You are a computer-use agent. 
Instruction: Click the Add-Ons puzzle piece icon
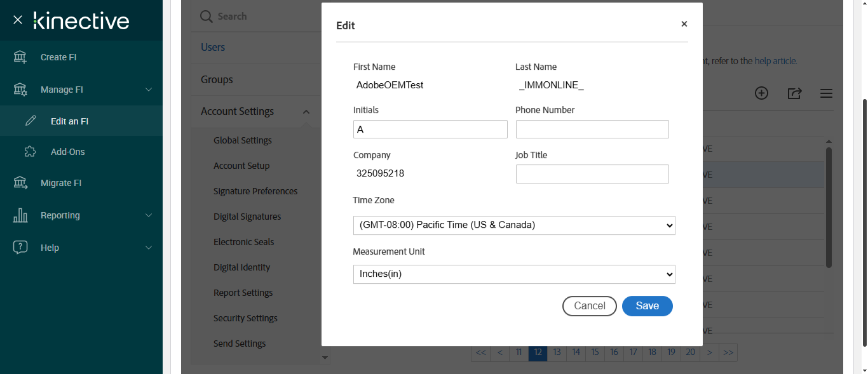tap(31, 152)
